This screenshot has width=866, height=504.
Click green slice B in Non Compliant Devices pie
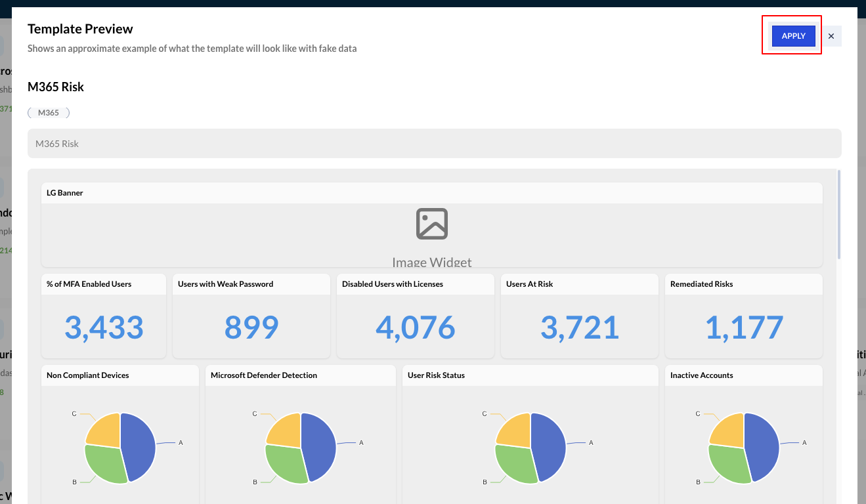point(103,463)
